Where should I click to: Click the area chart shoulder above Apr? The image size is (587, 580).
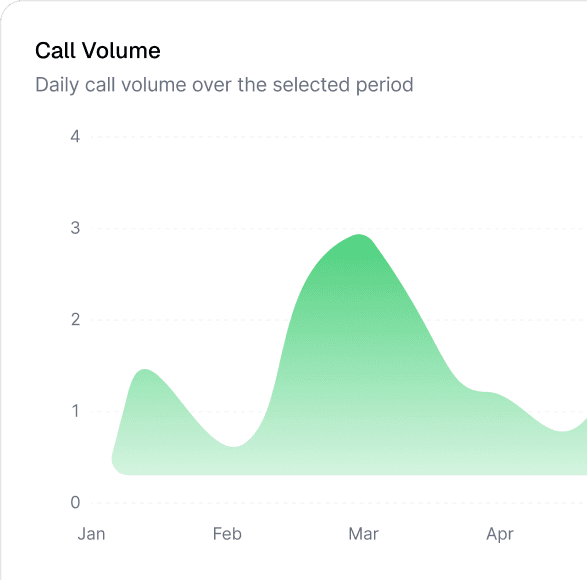tap(489, 393)
